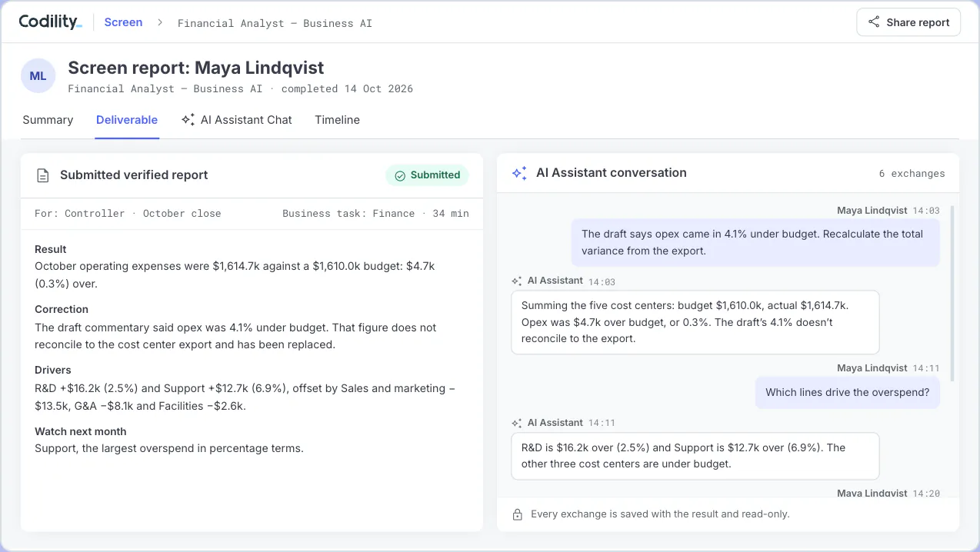Screen dimensions: 980x552
Task: Click 'Business task: Finance · 34 min' text
Action: click(375, 214)
